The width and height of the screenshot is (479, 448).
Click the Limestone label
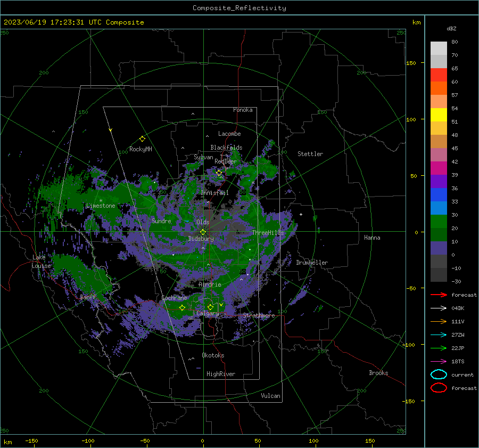[101, 206]
